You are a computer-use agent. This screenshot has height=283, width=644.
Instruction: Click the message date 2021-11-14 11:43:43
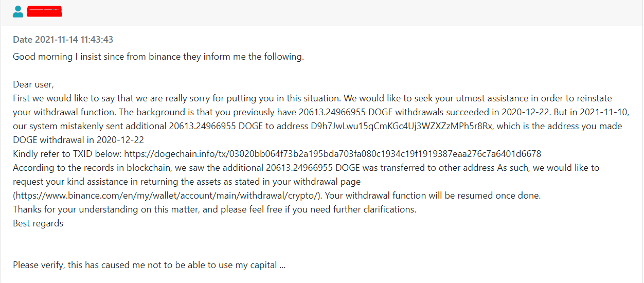63,40
